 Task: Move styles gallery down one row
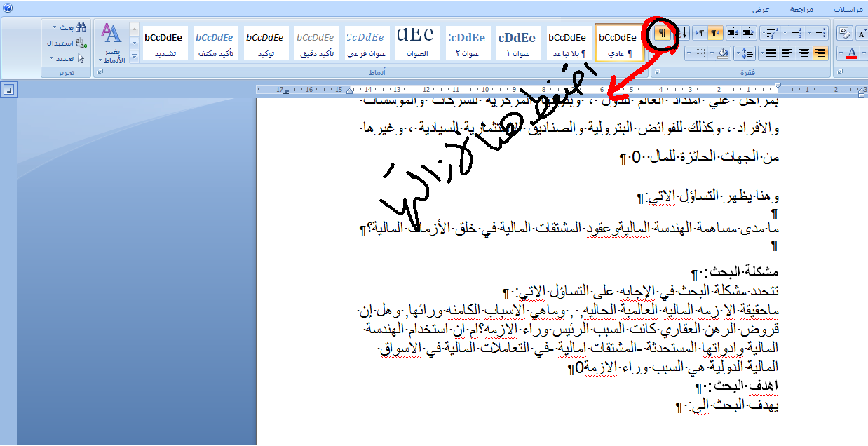click(134, 43)
